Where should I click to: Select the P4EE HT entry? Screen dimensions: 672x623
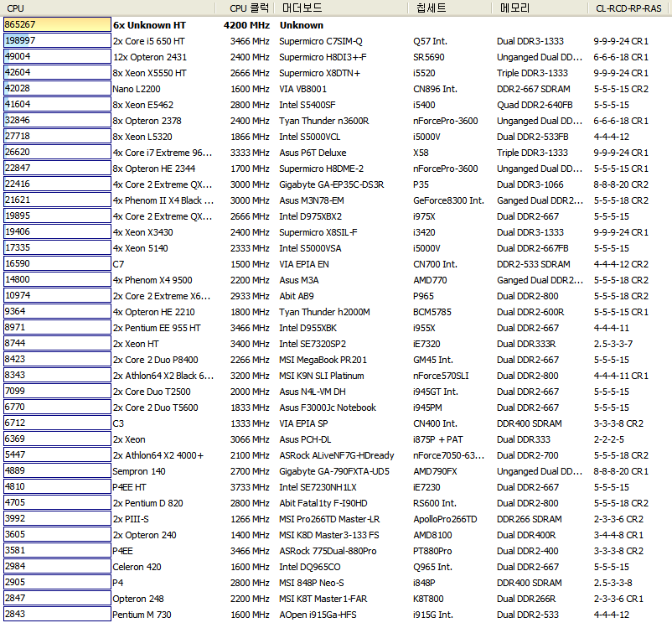[129, 487]
